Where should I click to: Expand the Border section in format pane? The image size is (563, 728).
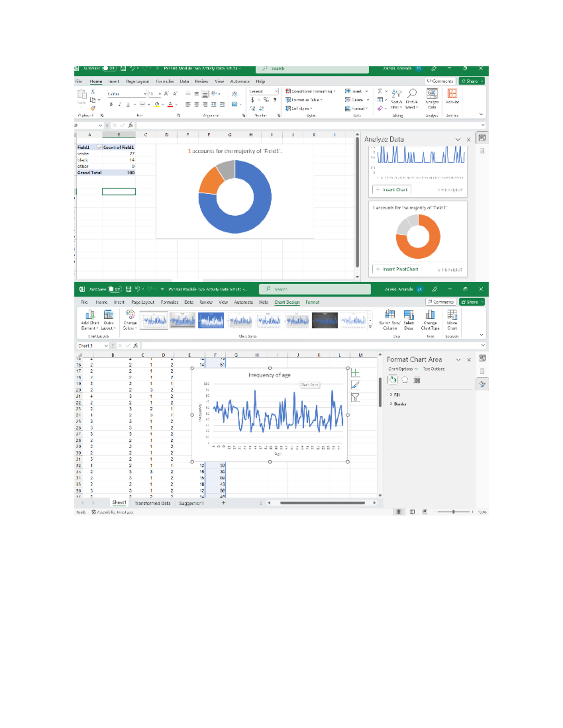(398, 404)
